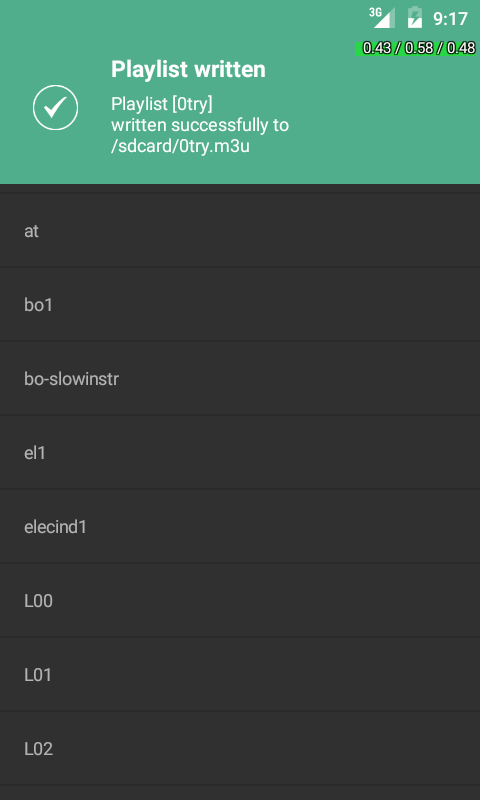Select the L02 playlist item
This screenshot has height=800, width=480.
click(240, 748)
